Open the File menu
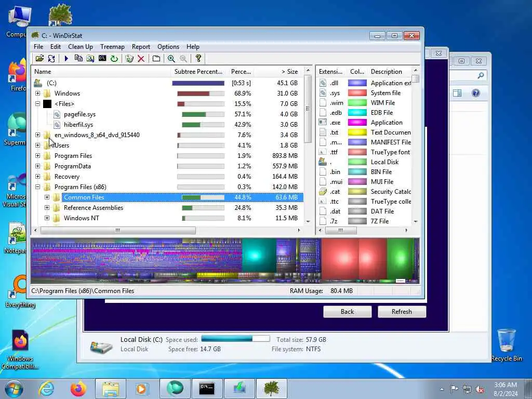Viewport: 532px width, 399px height. (38, 47)
